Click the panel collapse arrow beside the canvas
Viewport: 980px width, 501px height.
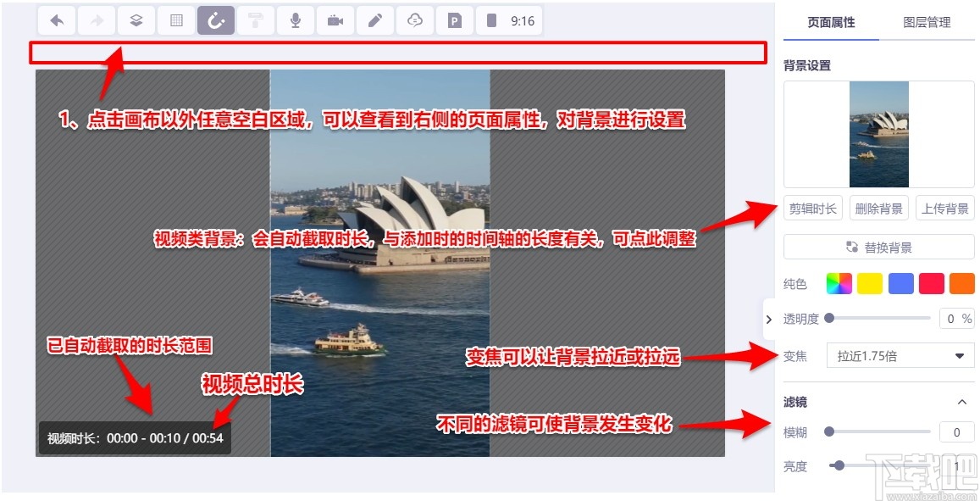point(769,320)
